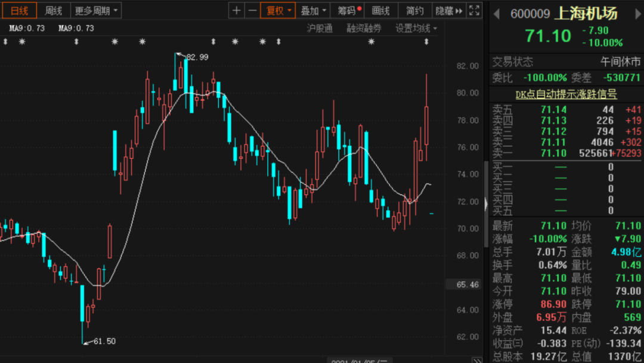The width and height of the screenshot is (644, 363).
Task: Select the 日线 daily chart tab
Action: (x=19, y=11)
